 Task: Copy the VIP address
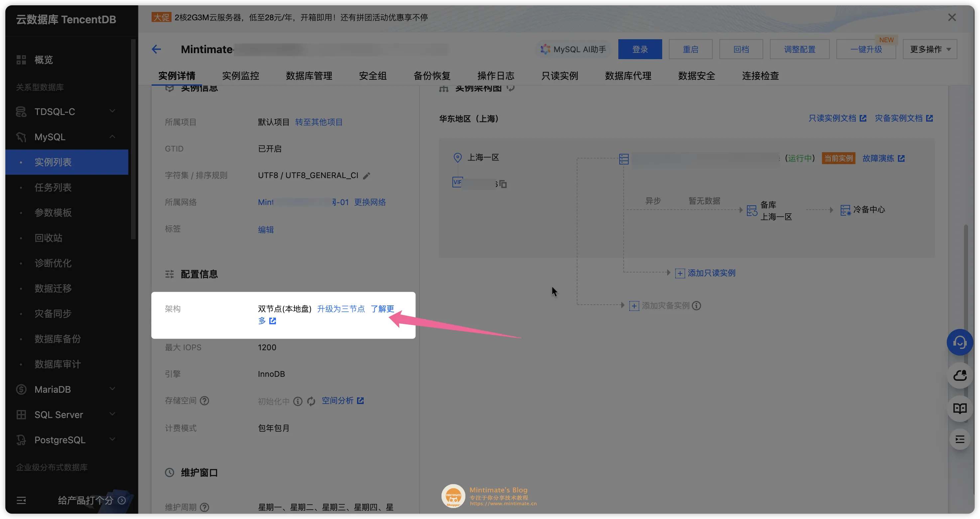point(503,184)
